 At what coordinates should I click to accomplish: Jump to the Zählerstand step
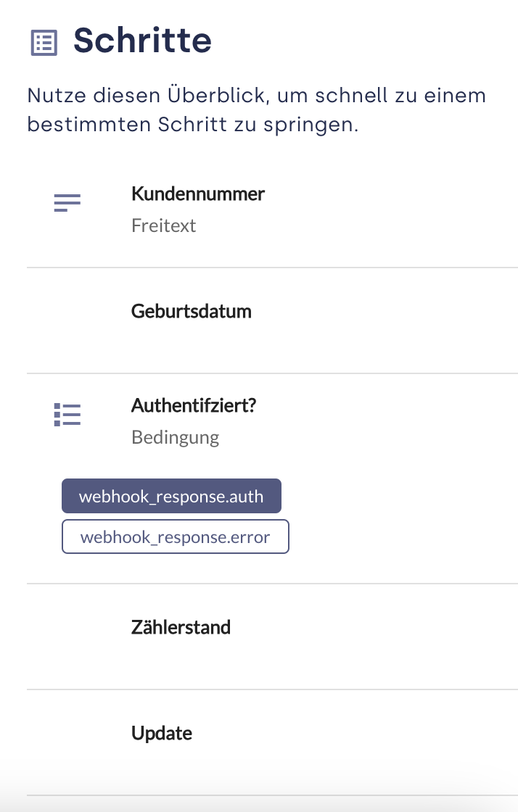point(181,627)
